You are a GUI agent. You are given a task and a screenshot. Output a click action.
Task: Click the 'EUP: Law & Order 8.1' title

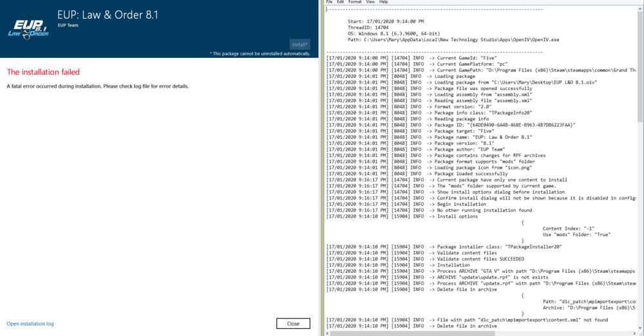coord(108,15)
